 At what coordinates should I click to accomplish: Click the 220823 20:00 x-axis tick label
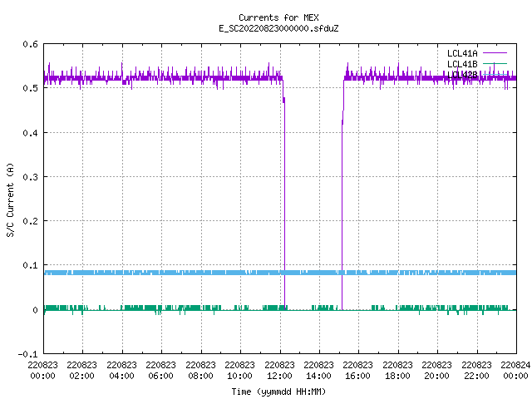coord(437,371)
